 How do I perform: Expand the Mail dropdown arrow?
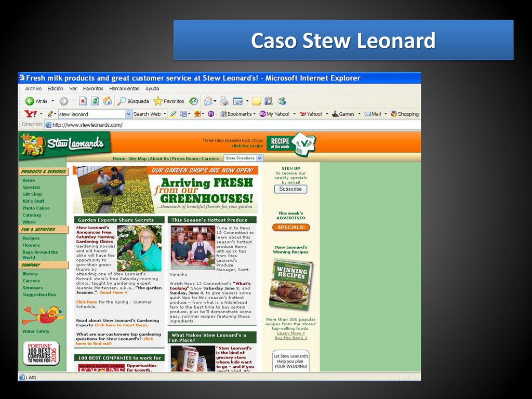(x=385, y=114)
